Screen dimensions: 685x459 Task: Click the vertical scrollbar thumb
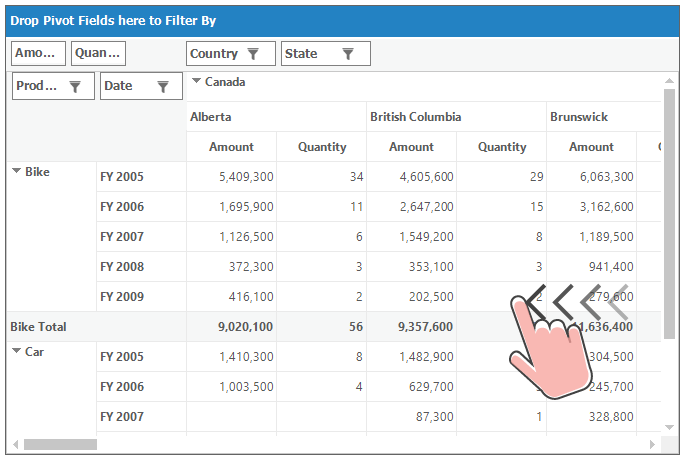click(x=669, y=214)
